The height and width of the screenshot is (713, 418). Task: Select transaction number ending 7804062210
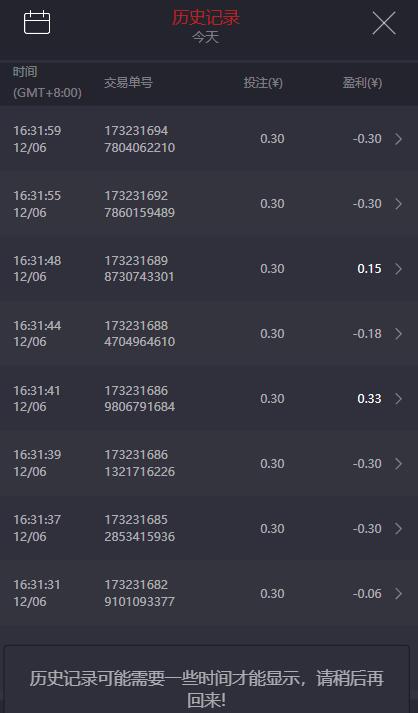pos(140,139)
